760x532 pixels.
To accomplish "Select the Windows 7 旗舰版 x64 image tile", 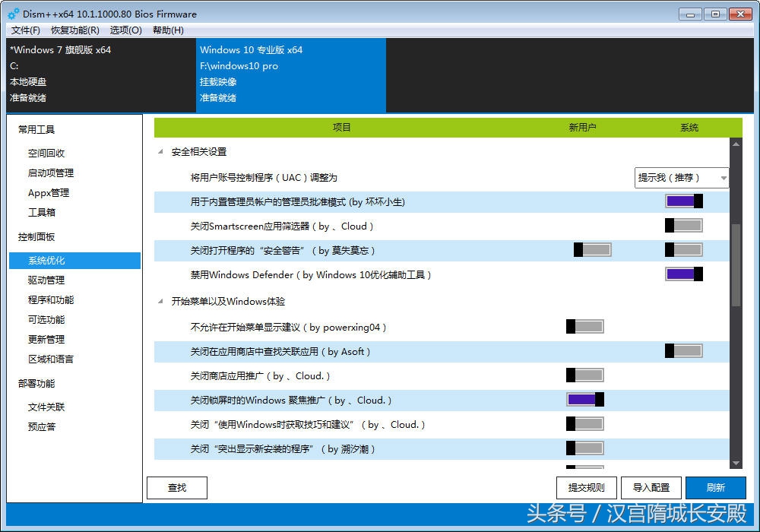I will click(x=101, y=75).
